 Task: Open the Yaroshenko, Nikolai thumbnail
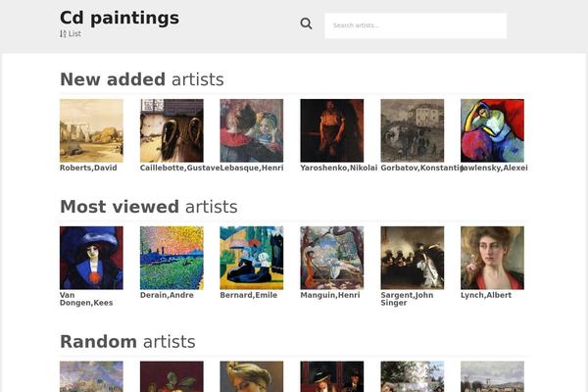click(332, 130)
